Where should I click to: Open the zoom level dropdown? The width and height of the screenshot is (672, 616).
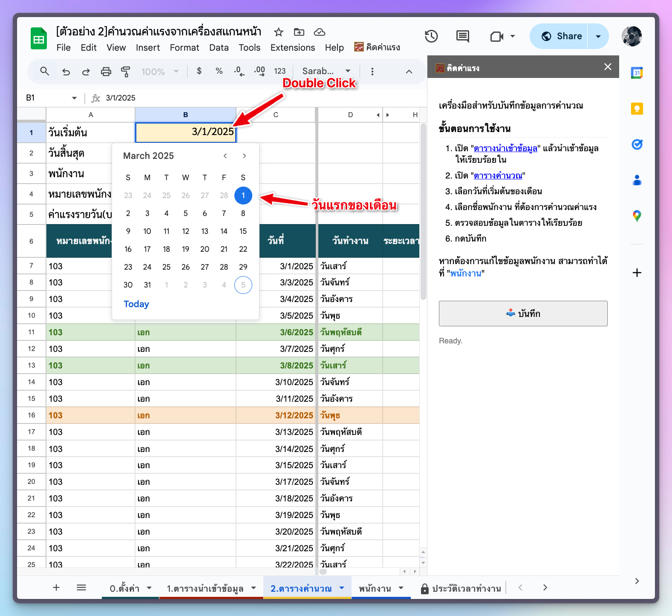coord(160,72)
